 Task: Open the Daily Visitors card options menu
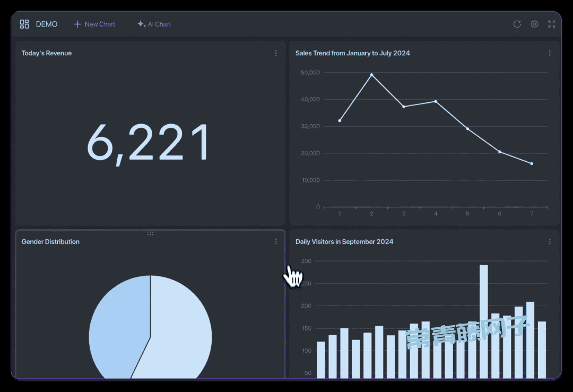(550, 241)
